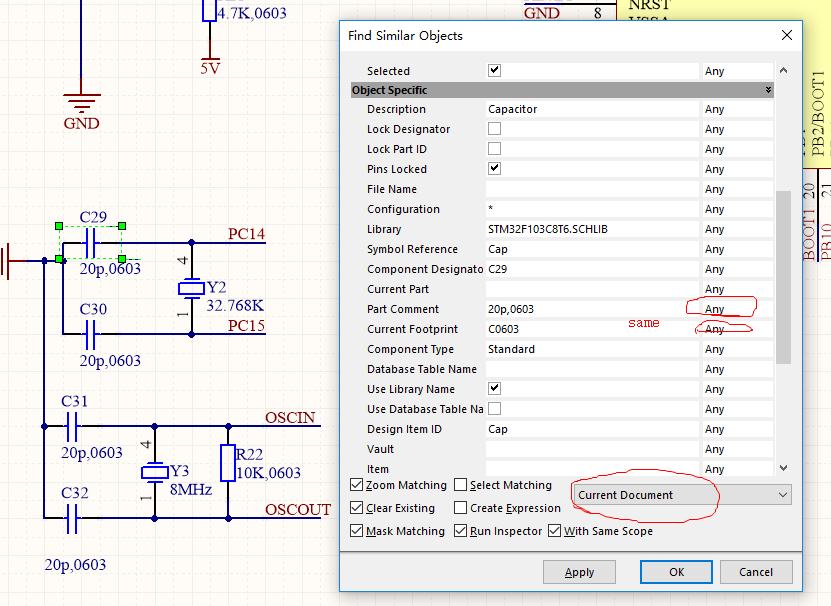831x606 pixels.
Task: Open the Any match option for Part Comment
Action: (x=738, y=309)
